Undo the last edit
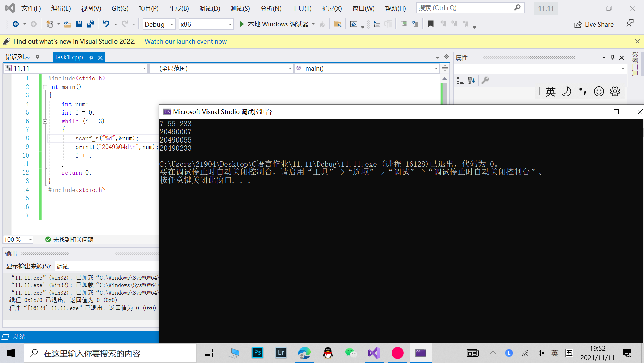The height and width of the screenshot is (363, 644). point(106,24)
